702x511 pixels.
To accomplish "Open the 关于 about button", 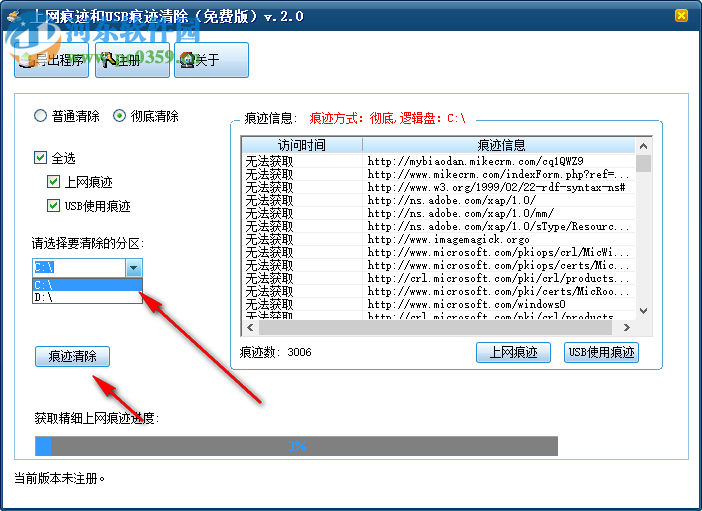I will tap(211, 60).
